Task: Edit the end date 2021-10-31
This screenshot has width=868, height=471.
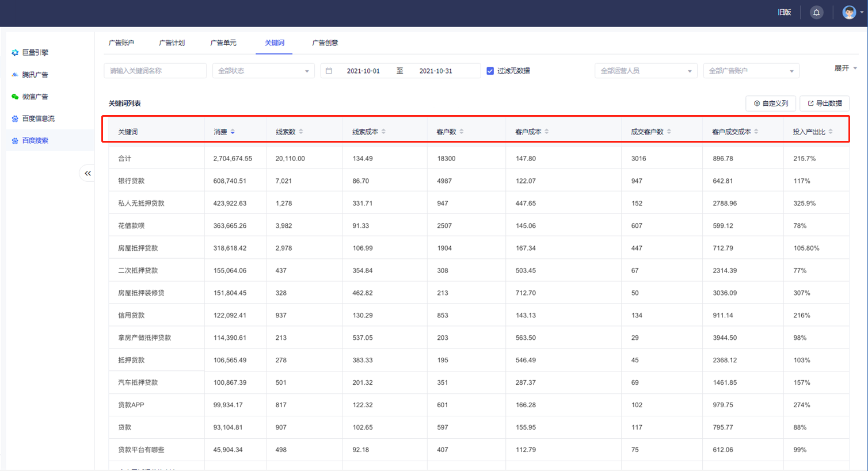Action: click(436, 71)
